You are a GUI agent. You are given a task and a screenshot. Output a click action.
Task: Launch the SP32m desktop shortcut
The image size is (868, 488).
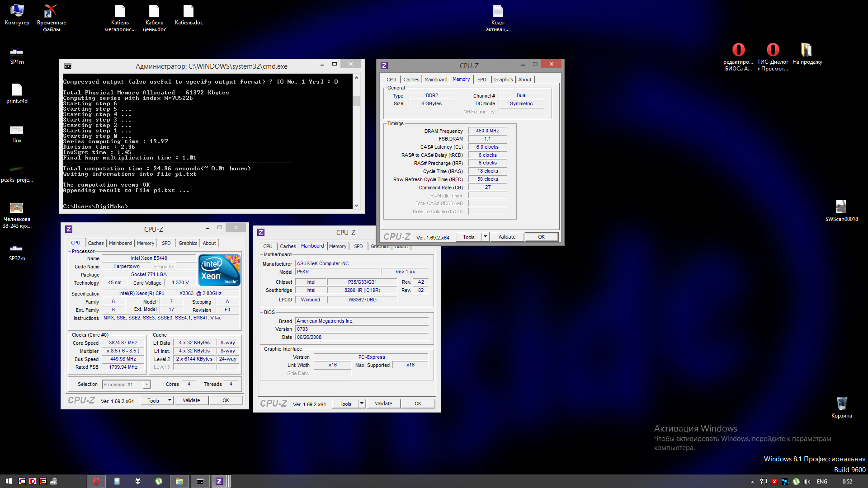(x=17, y=252)
